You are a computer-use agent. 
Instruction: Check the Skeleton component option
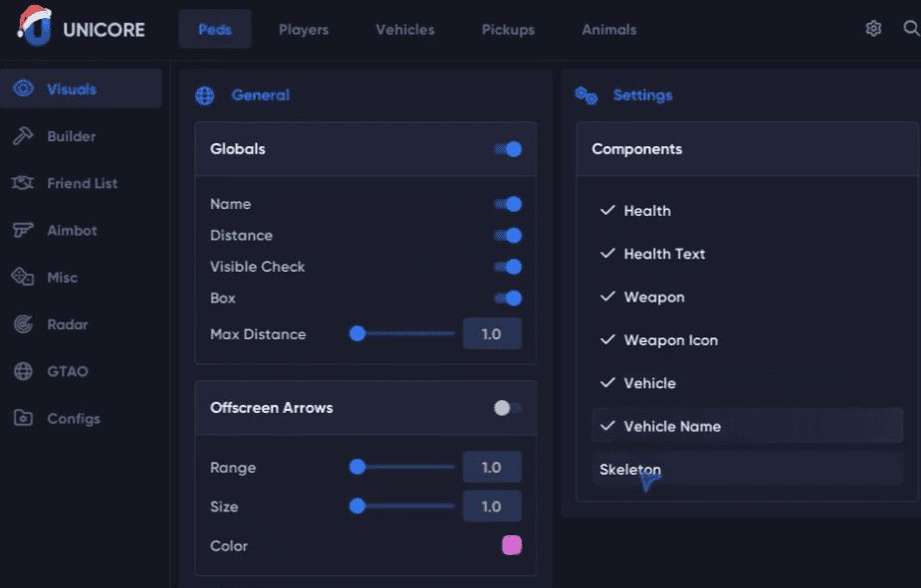tap(747, 470)
